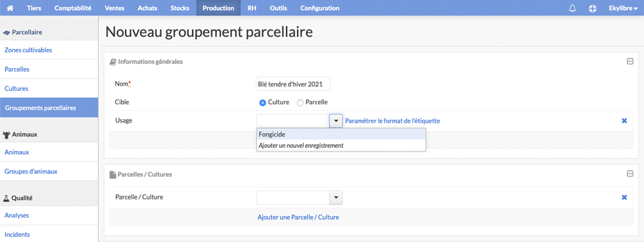
Task: Open Groupes d'animaux in the sidebar
Action: click(49, 171)
